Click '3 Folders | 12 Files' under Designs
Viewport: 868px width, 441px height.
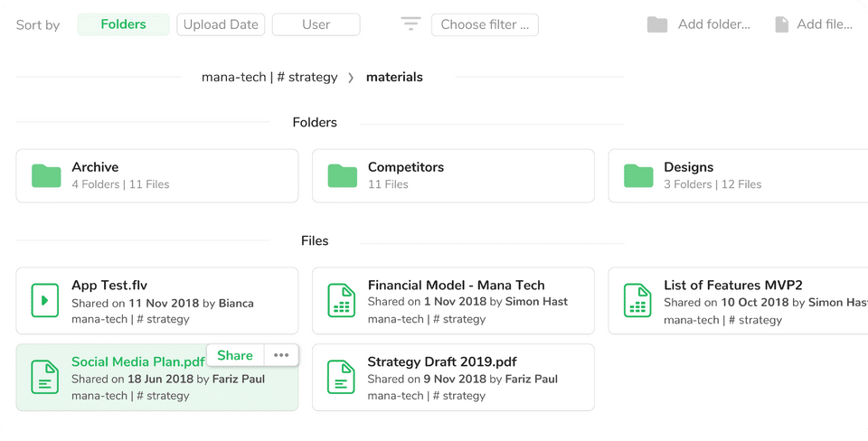713,184
